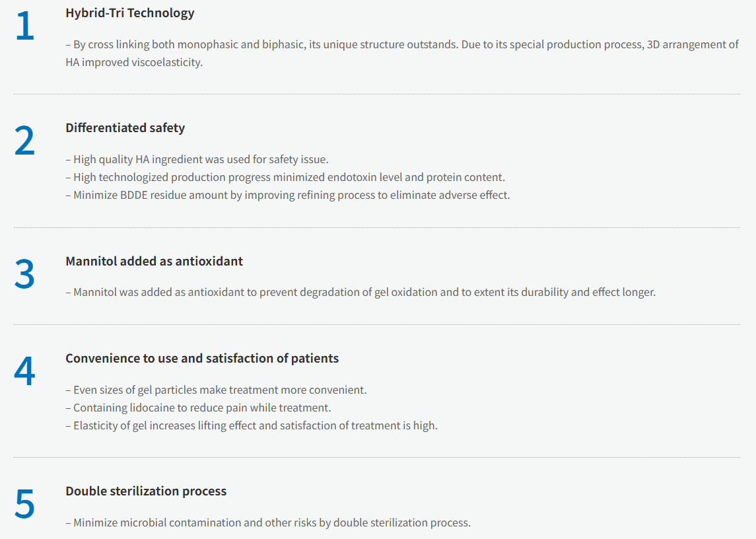Click the cross linking monophasic and biphasic sentence
The height and width of the screenshot is (539, 756).
pos(402,45)
